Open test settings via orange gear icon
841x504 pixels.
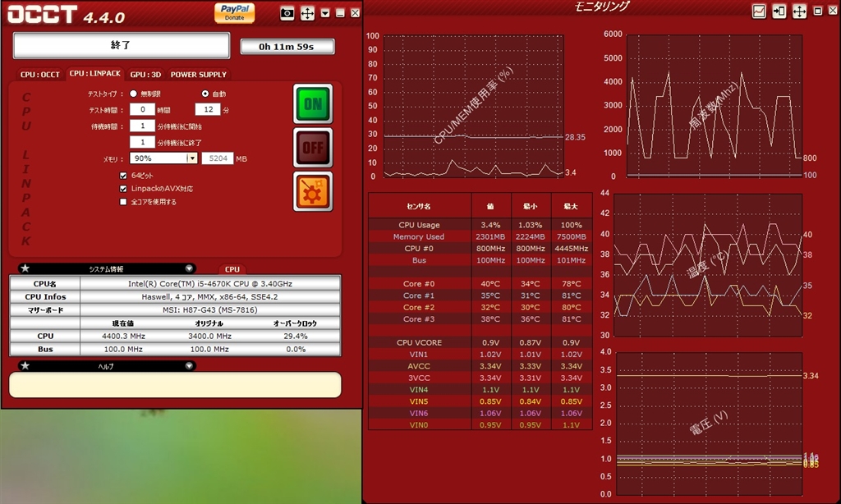(x=313, y=191)
